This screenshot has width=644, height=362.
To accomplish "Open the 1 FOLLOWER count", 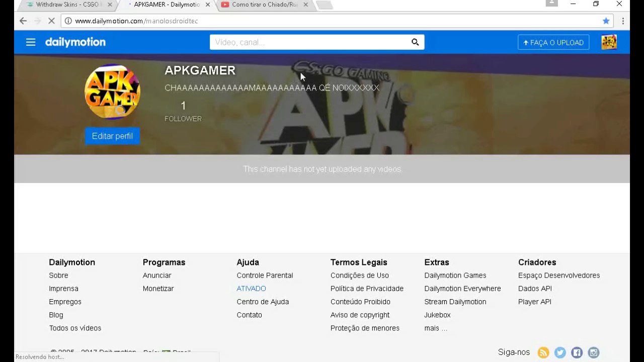I will pyautogui.click(x=183, y=111).
